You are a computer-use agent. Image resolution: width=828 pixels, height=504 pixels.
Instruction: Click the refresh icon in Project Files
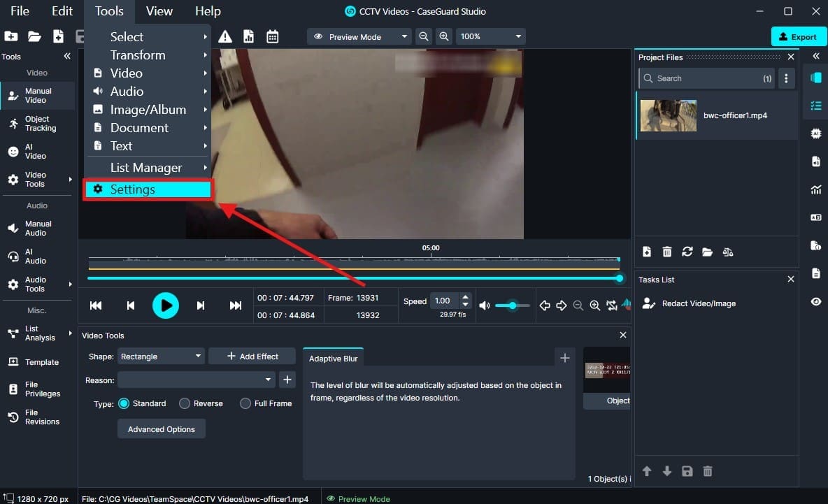point(687,252)
